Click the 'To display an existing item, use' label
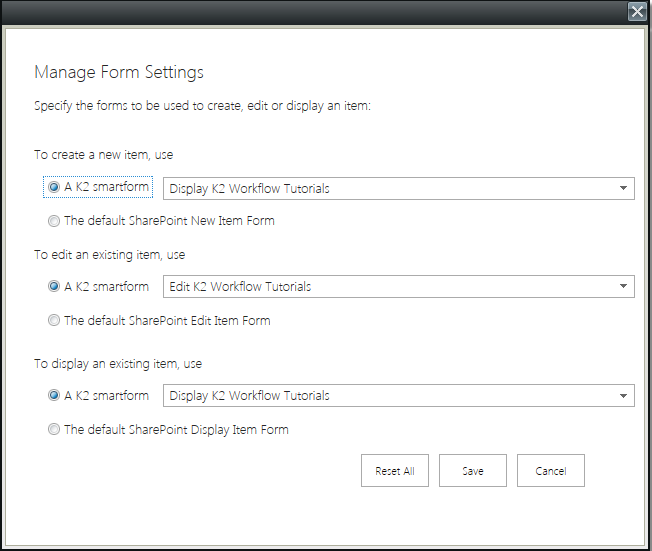The height and width of the screenshot is (551, 652). click(x=118, y=364)
